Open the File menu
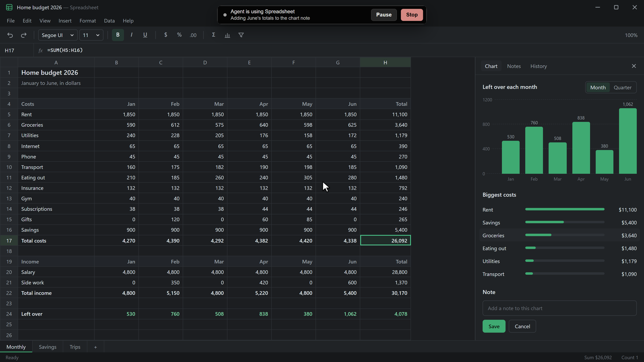 point(11,21)
